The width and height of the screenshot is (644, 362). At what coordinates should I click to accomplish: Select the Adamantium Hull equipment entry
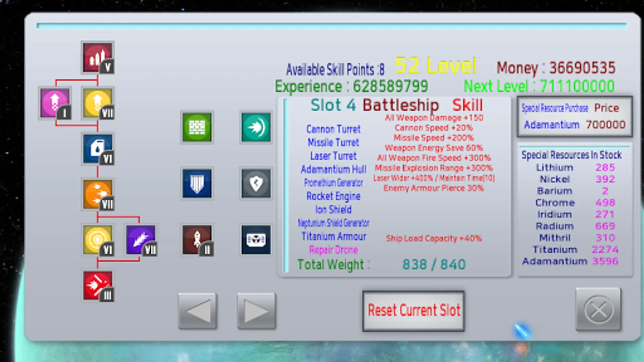click(333, 169)
